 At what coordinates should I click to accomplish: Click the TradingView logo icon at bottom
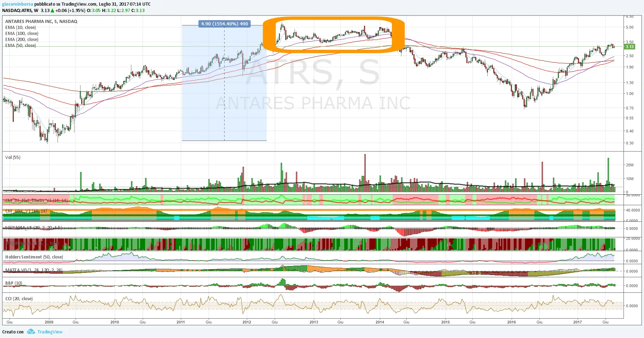(x=31, y=332)
